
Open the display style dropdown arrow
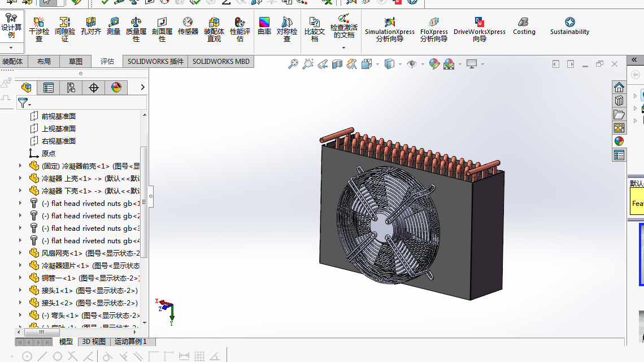[400, 64]
